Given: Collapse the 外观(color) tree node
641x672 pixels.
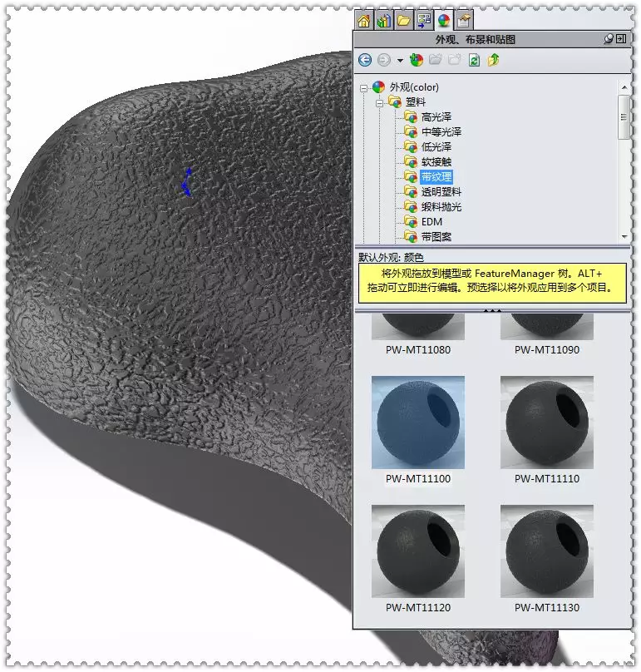Looking at the screenshot, I should (364, 88).
